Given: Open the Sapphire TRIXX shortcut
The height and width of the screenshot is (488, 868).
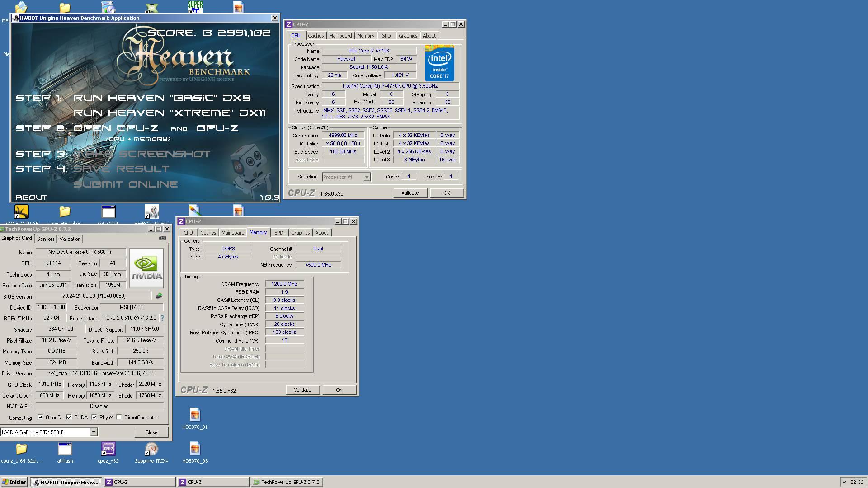Looking at the screenshot, I should click(152, 452).
